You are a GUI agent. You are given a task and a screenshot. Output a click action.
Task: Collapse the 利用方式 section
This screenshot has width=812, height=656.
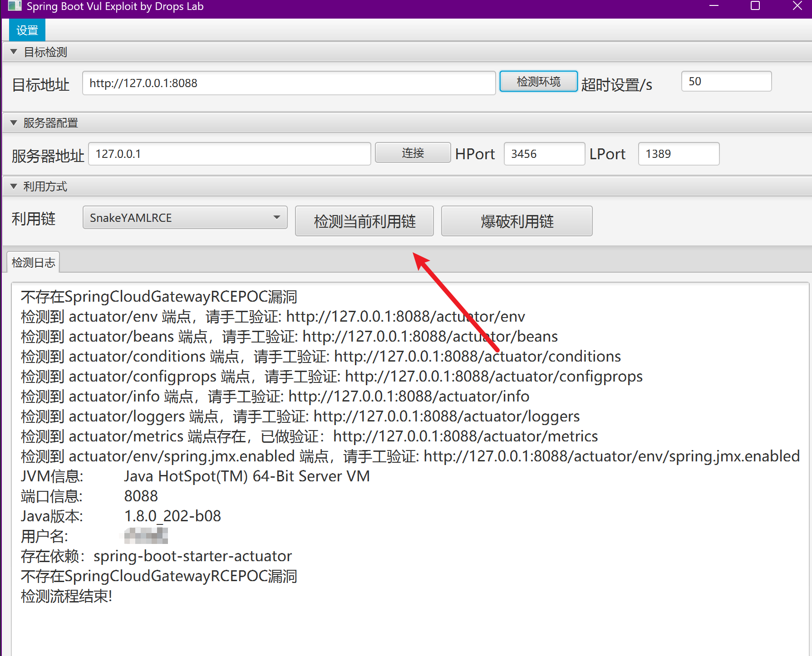(14, 186)
